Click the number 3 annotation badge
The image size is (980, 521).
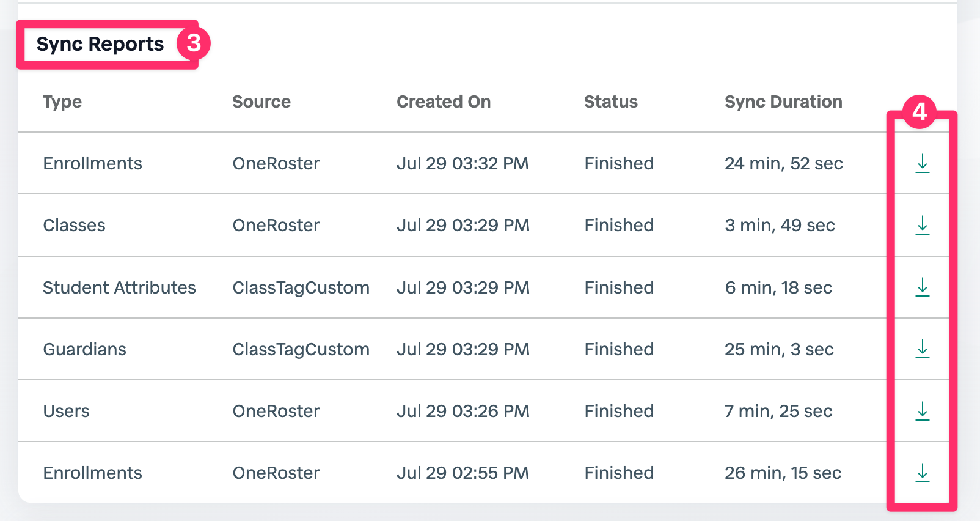point(194,43)
